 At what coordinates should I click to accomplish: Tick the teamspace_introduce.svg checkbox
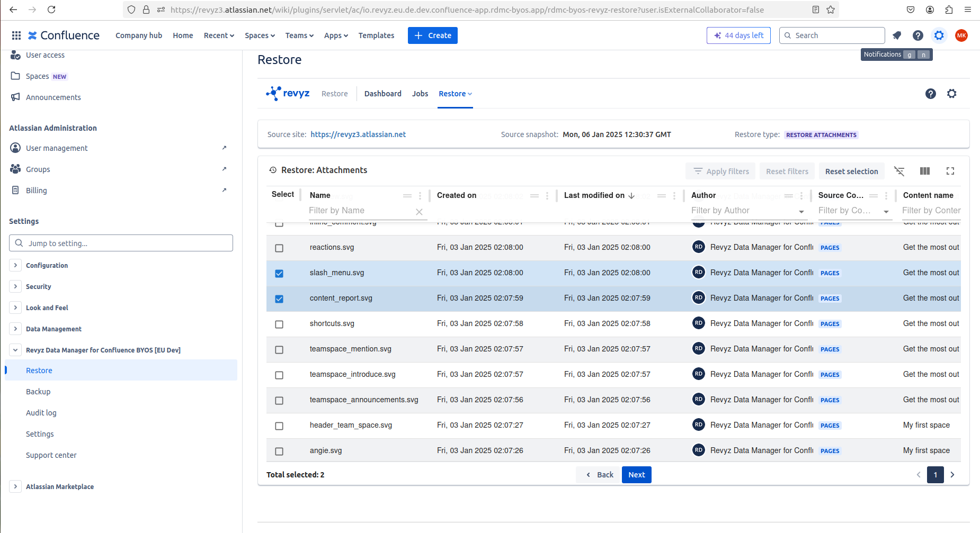click(279, 375)
